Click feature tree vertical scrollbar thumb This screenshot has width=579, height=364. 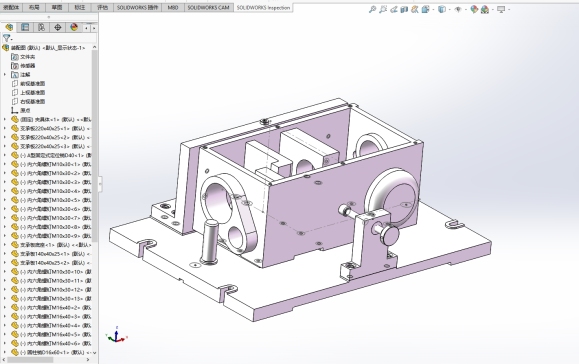[x=95, y=146]
